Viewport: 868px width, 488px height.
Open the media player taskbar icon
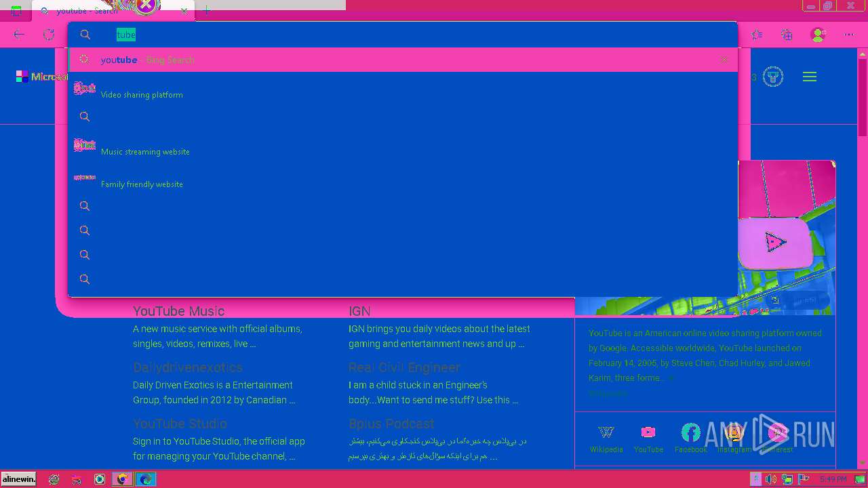click(100, 479)
